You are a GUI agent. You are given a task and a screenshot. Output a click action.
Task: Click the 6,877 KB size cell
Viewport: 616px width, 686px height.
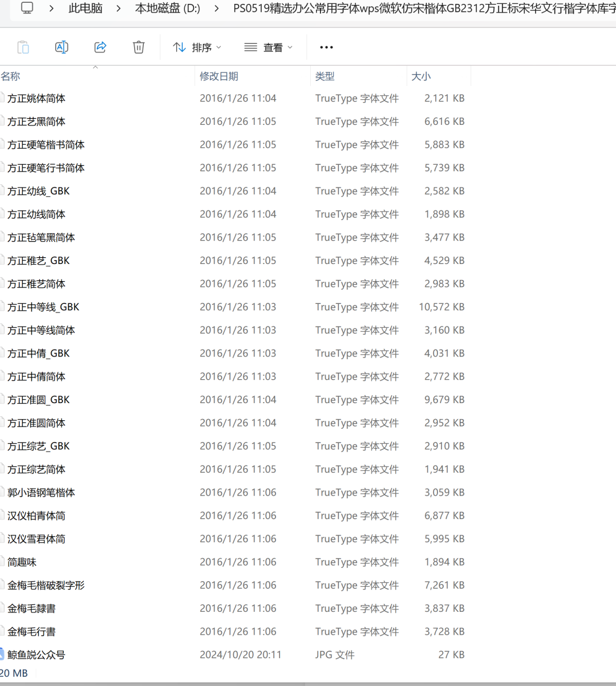(444, 516)
